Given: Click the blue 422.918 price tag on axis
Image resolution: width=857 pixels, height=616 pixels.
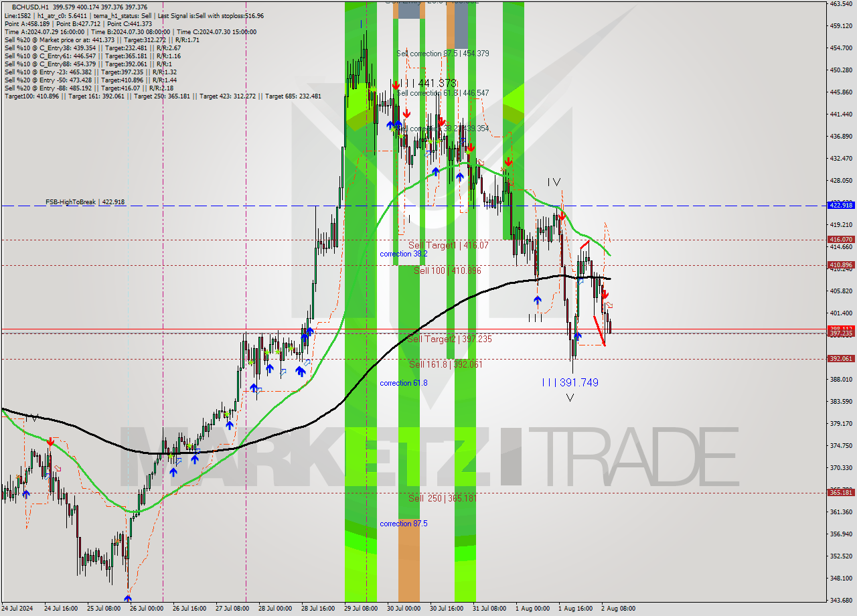Looking at the screenshot, I should click(841, 206).
